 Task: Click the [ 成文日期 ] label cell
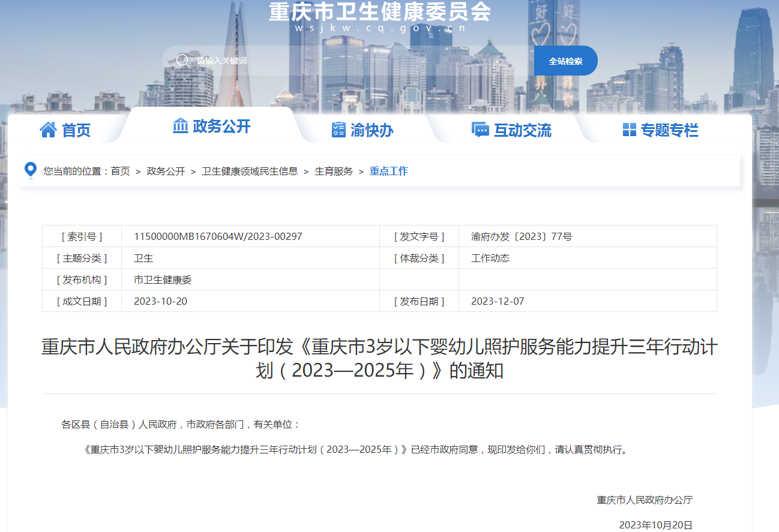pyautogui.click(x=82, y=301)
